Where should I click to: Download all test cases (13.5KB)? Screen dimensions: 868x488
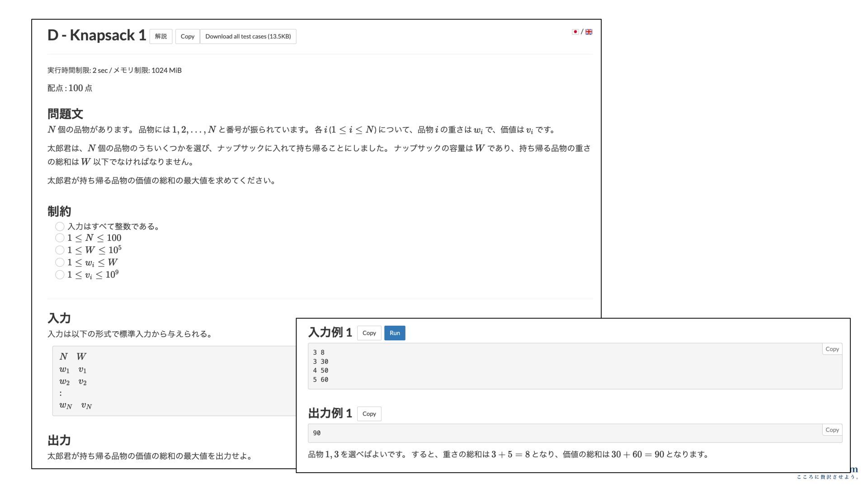click(248, 37)
